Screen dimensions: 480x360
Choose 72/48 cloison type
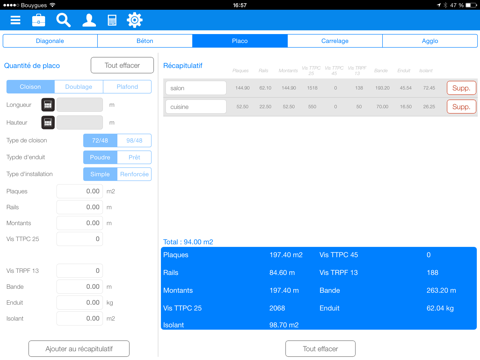click(x=100, y=140)
